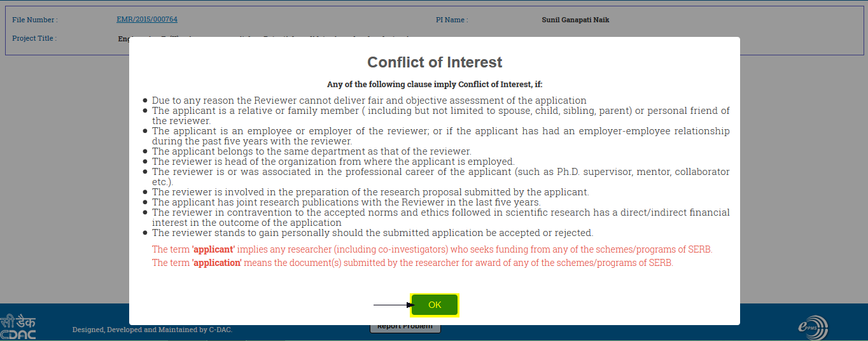Click clause about fair and objective assessment

point(369,101)
